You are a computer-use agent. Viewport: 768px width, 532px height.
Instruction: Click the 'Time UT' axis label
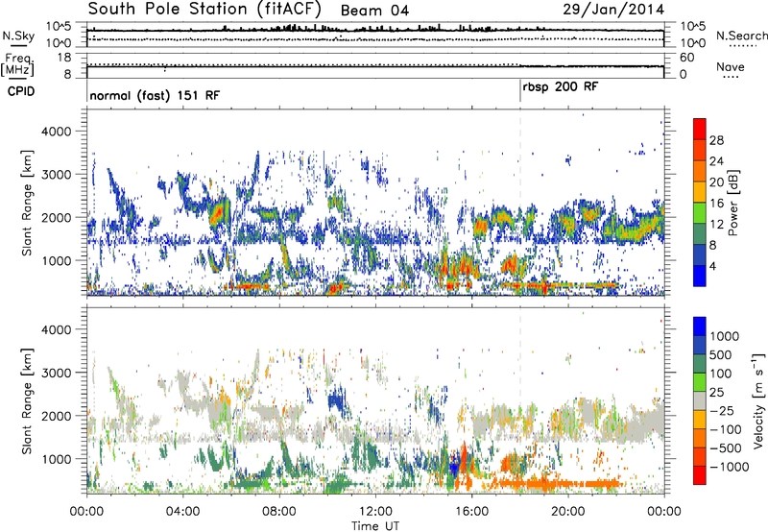(375, 526)
